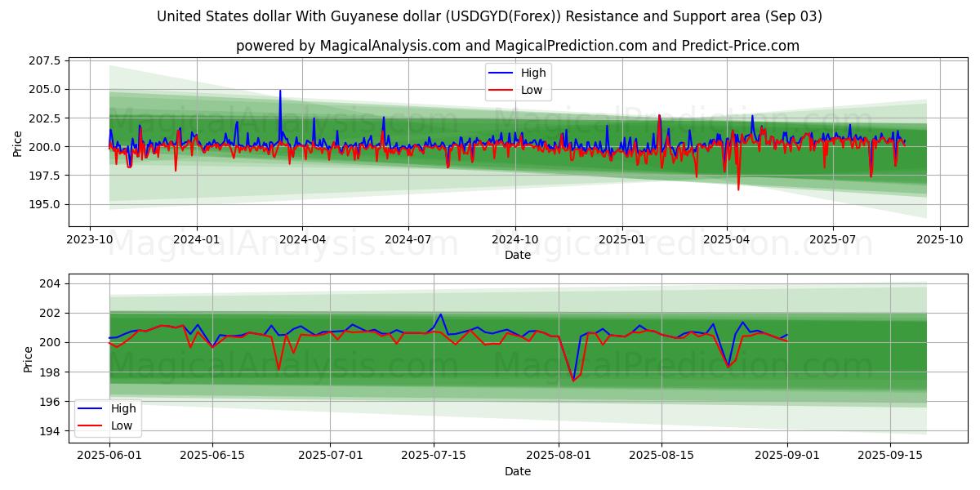Image resolution: width=980 pixels, height=490 pixels.
Task: Click the 198 y-axis label on the bottom chart
Action: pyautogui.click(x=51, y=372)
